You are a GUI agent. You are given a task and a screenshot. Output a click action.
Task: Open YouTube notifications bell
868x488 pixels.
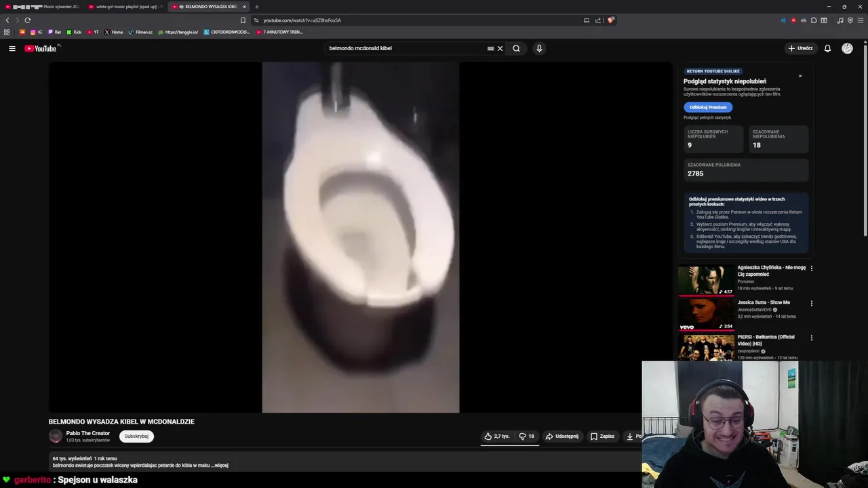[x=827, y=48]
